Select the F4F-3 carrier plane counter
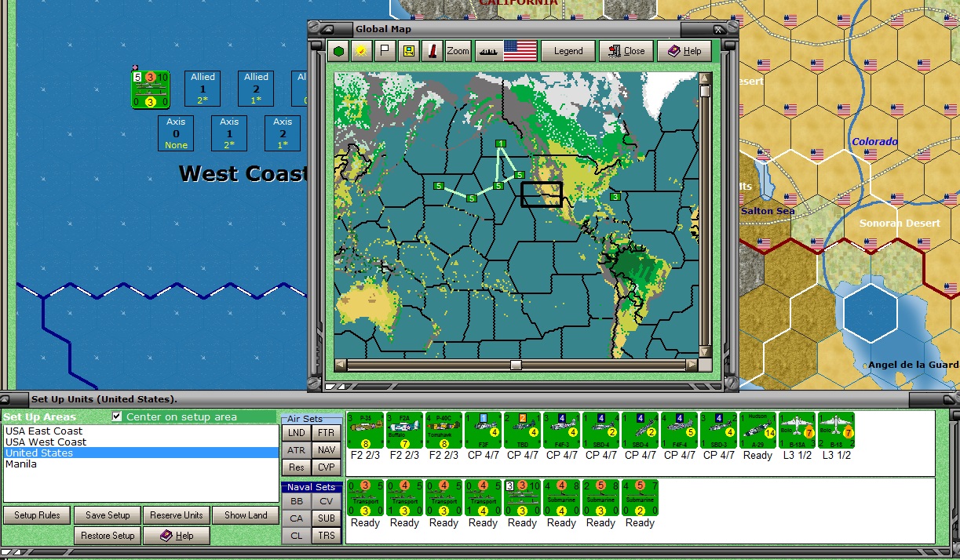Image resolution: width=960 pixels, height=560 pixels. [561, 431]
